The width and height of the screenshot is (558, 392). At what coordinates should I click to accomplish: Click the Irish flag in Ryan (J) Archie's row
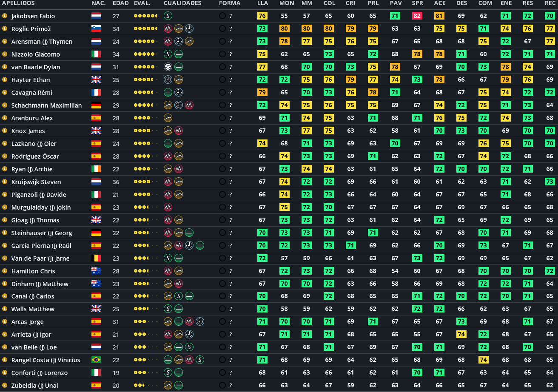(x=96, y=169)
